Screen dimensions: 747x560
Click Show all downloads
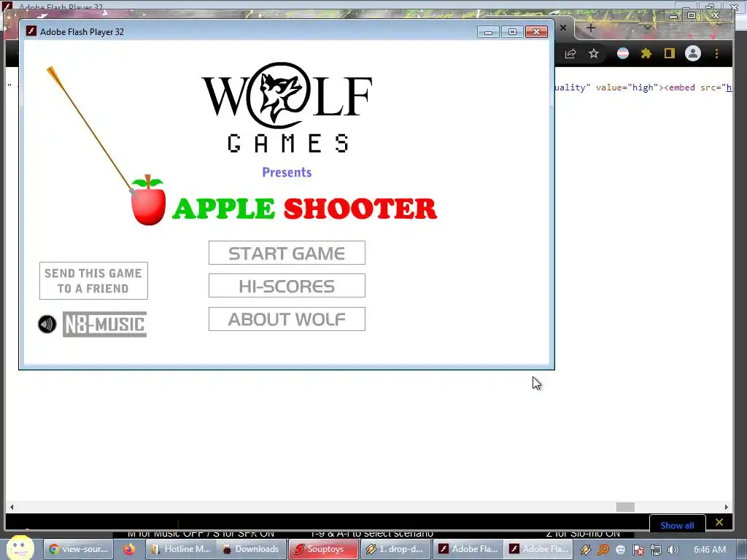click(x=677, y=525)
